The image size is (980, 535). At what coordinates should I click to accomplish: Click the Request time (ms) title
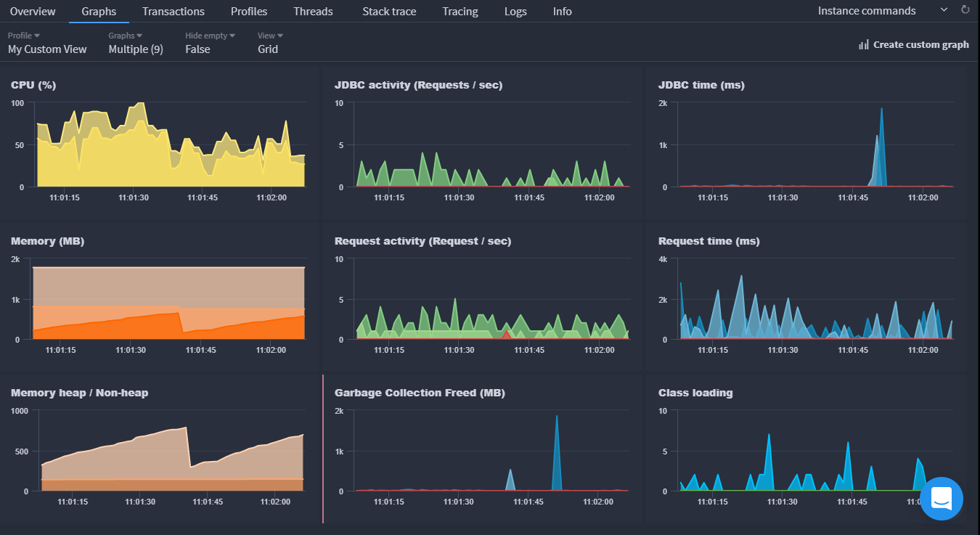click(709, 241)
